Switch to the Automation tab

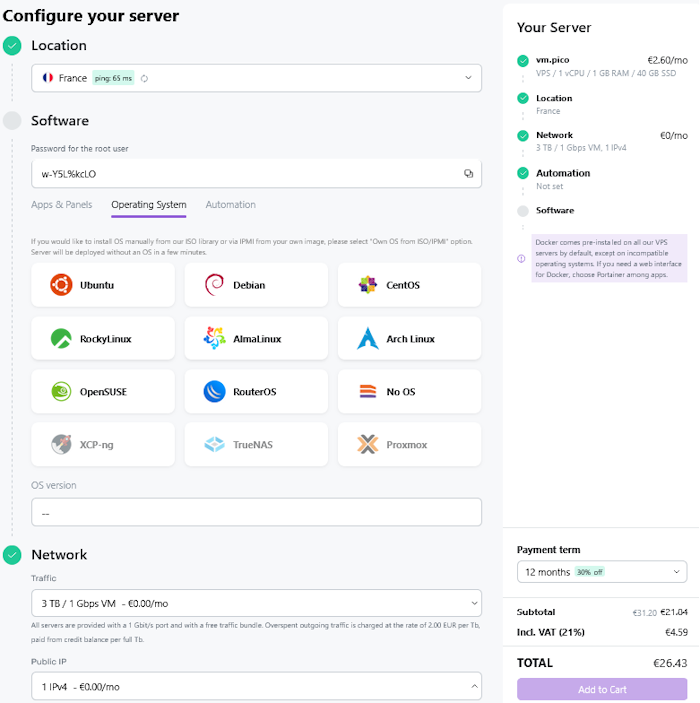(x=230, y=205)
